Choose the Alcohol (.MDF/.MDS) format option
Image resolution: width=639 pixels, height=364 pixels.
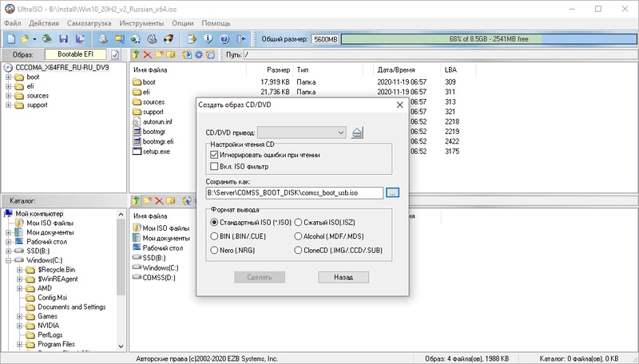click(299, 236)
